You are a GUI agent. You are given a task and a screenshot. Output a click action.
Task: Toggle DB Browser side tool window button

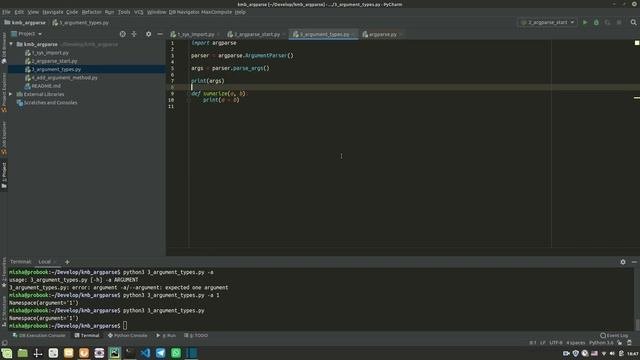click(x=4, y=48)
